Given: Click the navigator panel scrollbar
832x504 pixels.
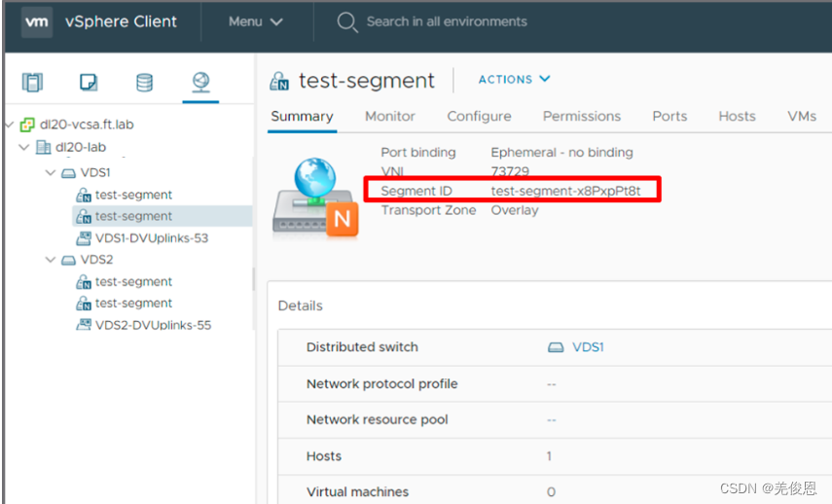Looking at the screenshot, I should [254, 278].
